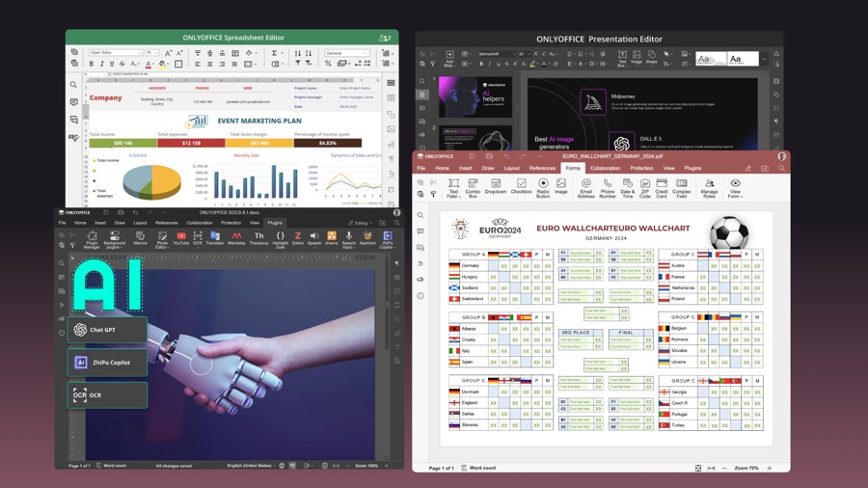Screen dimensions: 868x488
Task: Insert a Phone Number field
Action: point(608,188)
